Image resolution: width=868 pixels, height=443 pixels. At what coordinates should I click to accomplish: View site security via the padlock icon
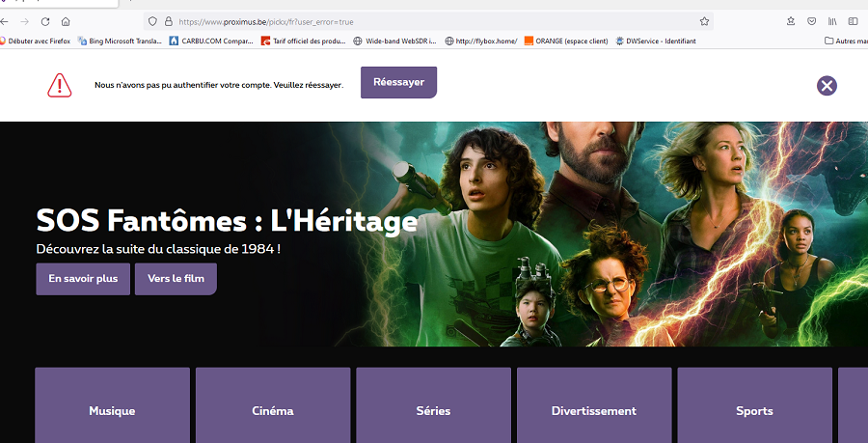click(x=168, y=21)
